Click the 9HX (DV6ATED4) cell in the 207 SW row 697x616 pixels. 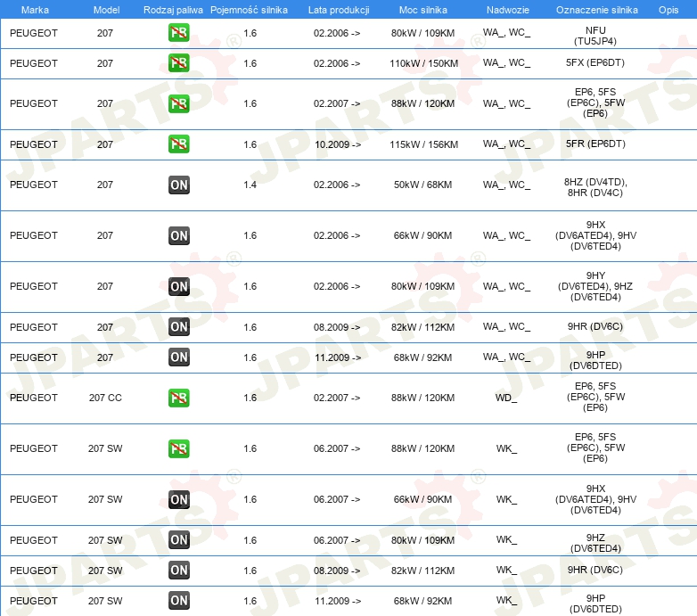(595, 499)
